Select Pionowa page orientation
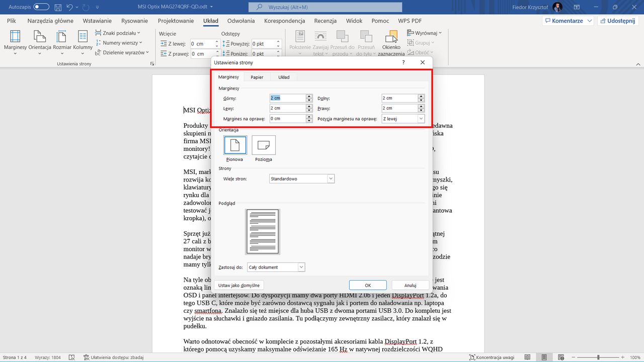644x362 pixels. (x=234, y=146)
